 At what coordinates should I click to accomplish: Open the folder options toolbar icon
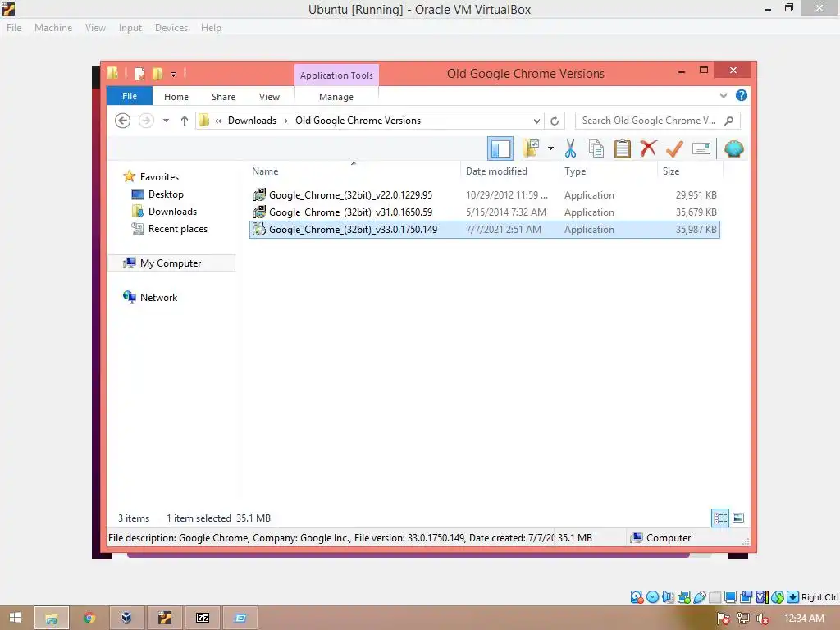531,148
